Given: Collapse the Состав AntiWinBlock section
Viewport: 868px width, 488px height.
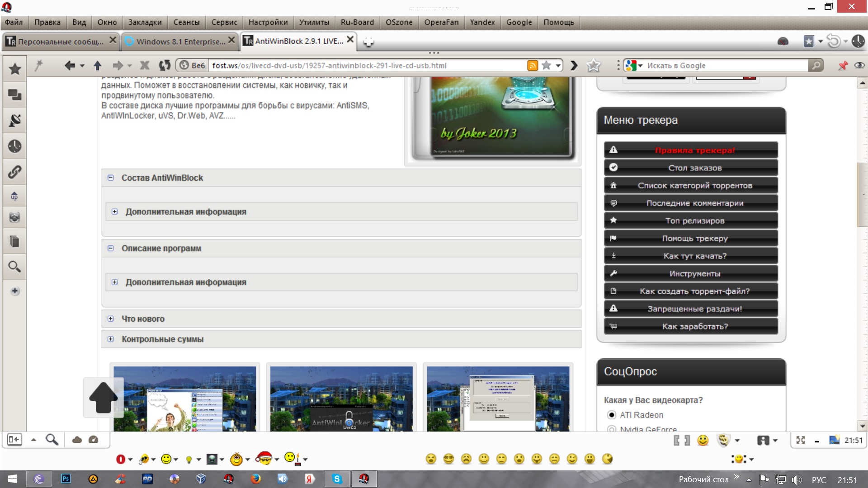Looking at the screenshot, I should [111, 178].
